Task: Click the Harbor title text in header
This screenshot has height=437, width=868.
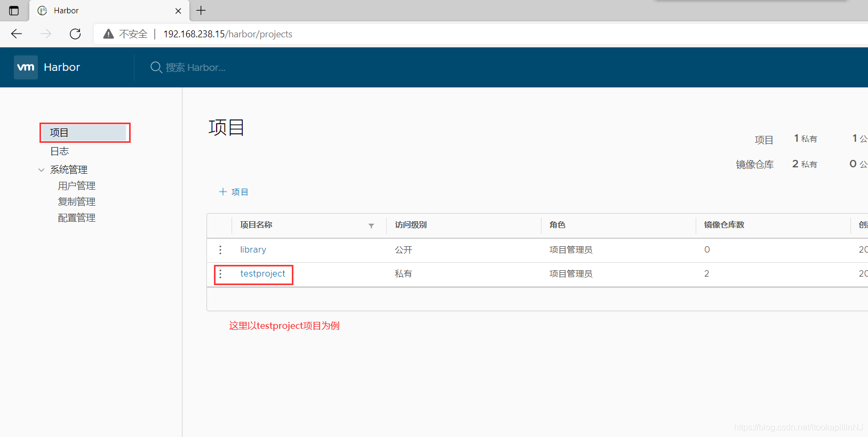Action: [x=62, y=67]
